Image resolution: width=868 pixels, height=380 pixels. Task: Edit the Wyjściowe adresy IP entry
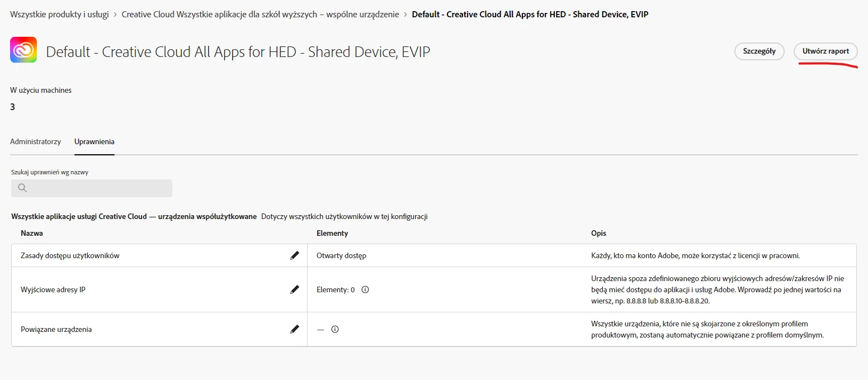pyautogui.click(x=295, y=289)
